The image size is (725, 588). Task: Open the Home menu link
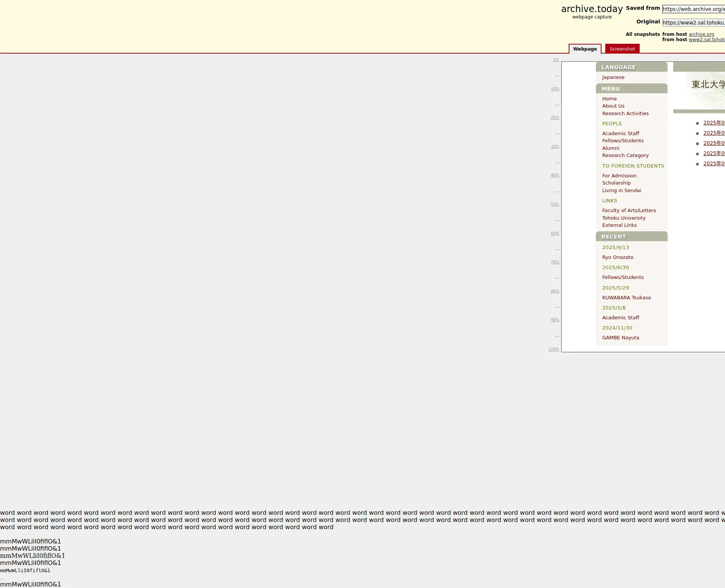pyautogui.click(x=609, y=99)
